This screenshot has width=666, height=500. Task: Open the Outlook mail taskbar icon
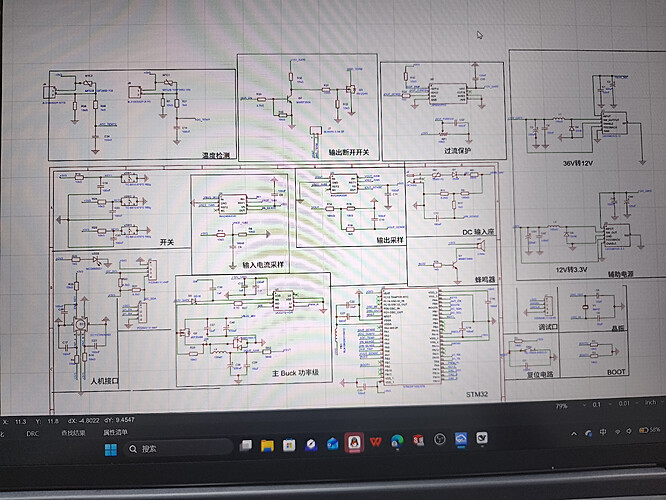pos(332,444)
